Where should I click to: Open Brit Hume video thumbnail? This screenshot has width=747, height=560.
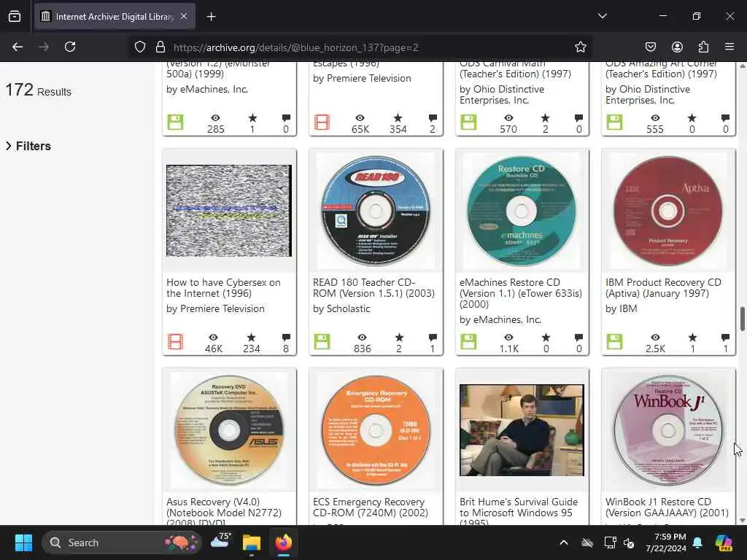[522, 430]
